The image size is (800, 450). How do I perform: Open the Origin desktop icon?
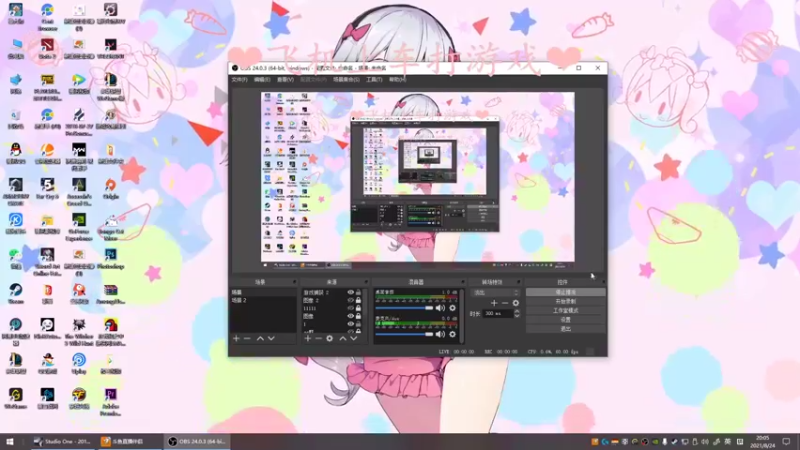tap(111, 189)
